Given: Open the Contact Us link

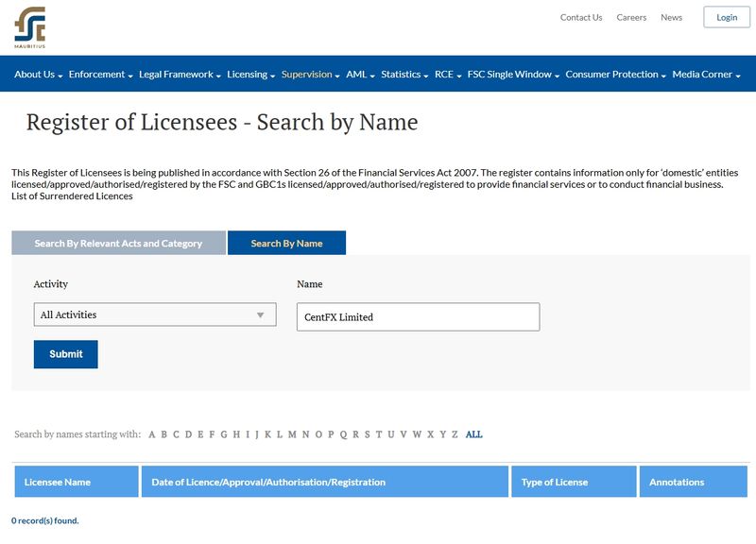Looking at the screenshot, I should (581, 17).
